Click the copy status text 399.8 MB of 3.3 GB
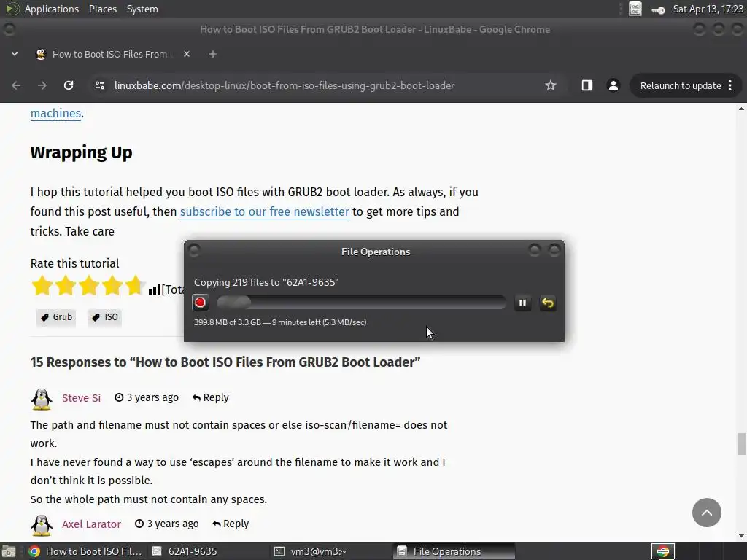The width and height of the screenshot is (747, 560). [x=280, y=322]
